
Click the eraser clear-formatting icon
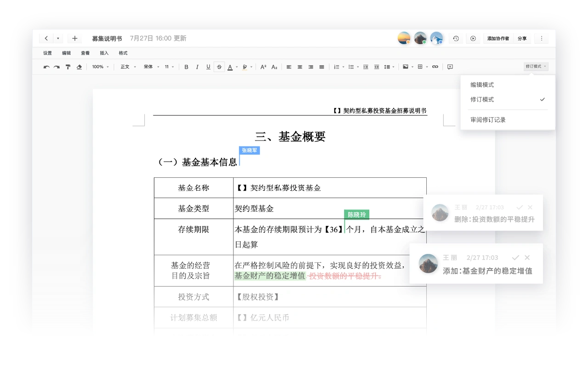tap(79, 67)
